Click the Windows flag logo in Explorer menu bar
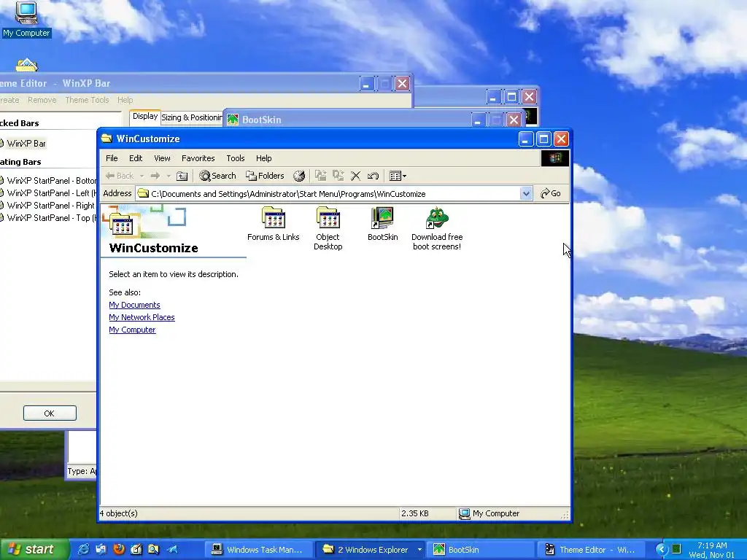This screenshot has height=560, width=747. pos(555,158)
